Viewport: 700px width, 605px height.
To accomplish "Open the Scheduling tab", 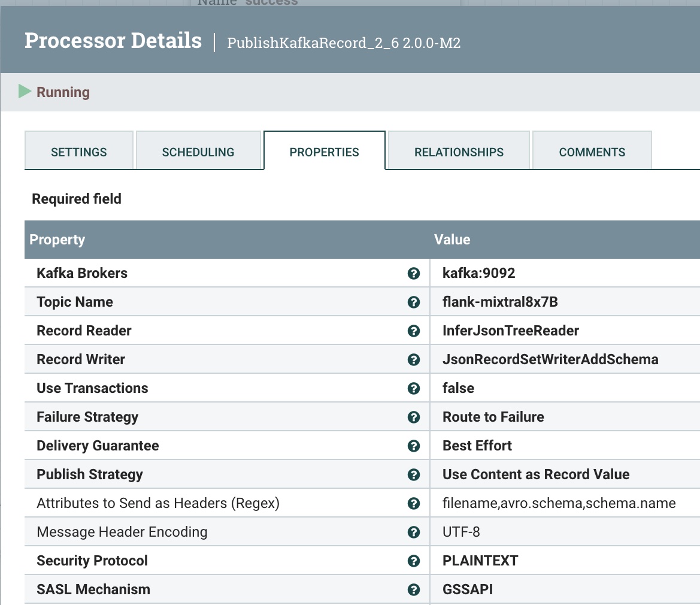I will coord(198,152).
